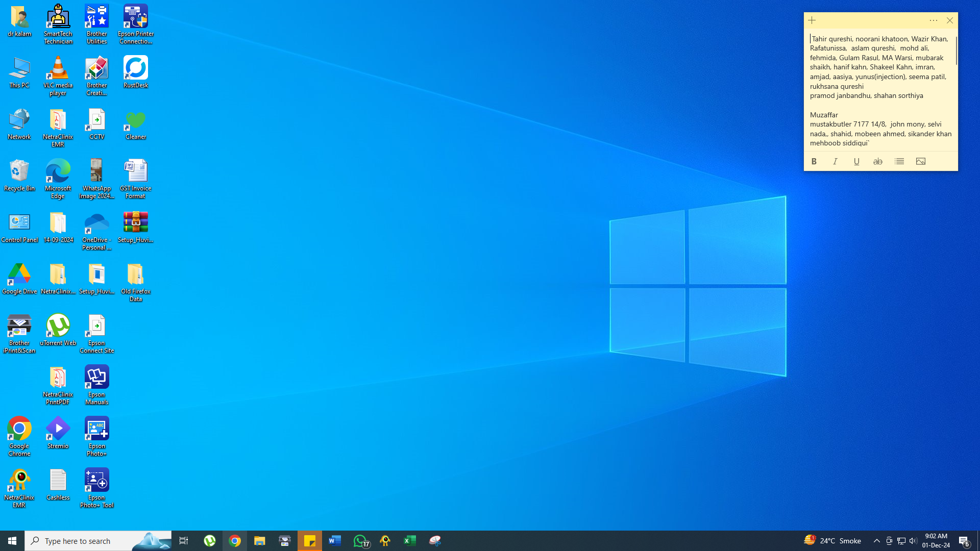Toggle underline formatting in sticky note
Viewport: 980px width, 551px height.
856,161
